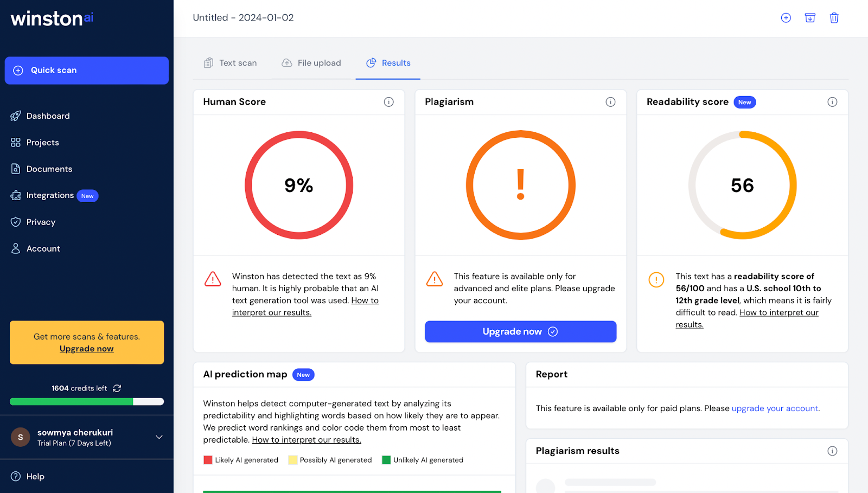Open Readability interpret results link
Image resolution: width=868 pixels, height=493 pixels.
(747, 318)
